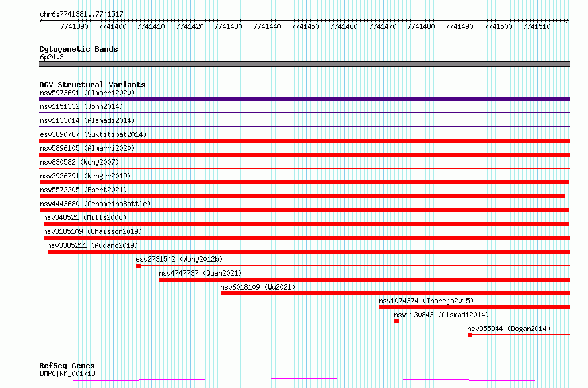Image resolution: width=588 pixels, height=388 pixels.
Task: Open the BMP6|NM_001718 gene label
Action: (x=67, y=373)
